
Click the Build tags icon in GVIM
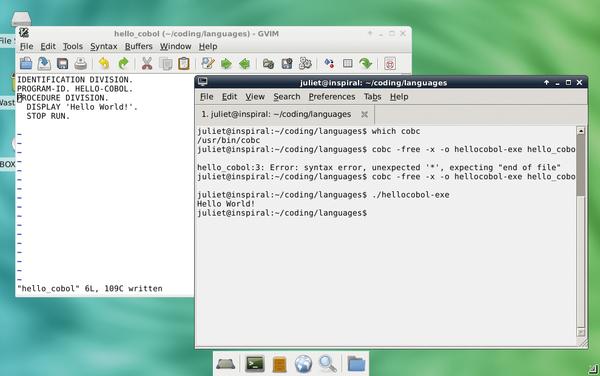pyautogui.click(x=347, y=63)
